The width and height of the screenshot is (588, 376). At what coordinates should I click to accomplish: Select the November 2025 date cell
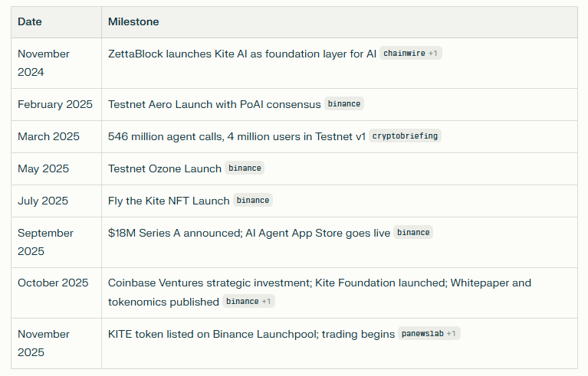coord(44,343)
